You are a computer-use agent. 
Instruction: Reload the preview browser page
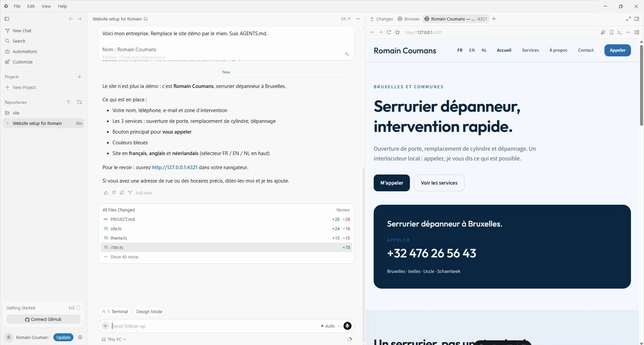(x=389, y=32)
